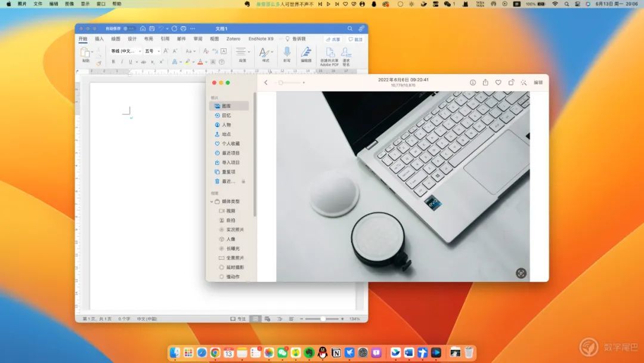Open the Change Case Aa dropdown
Screen dimensions: 644x363
coord(190,51)
